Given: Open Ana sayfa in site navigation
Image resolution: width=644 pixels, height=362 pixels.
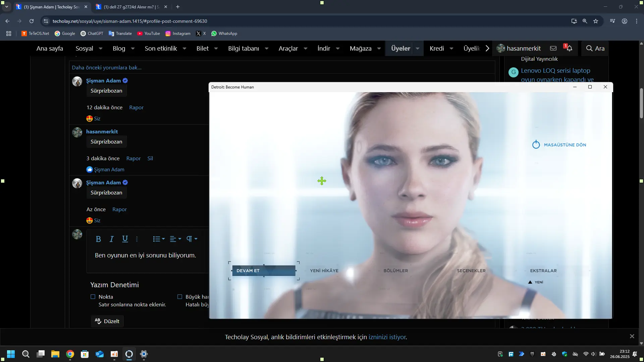Looking at the screenshot, I should pos(50,49).
